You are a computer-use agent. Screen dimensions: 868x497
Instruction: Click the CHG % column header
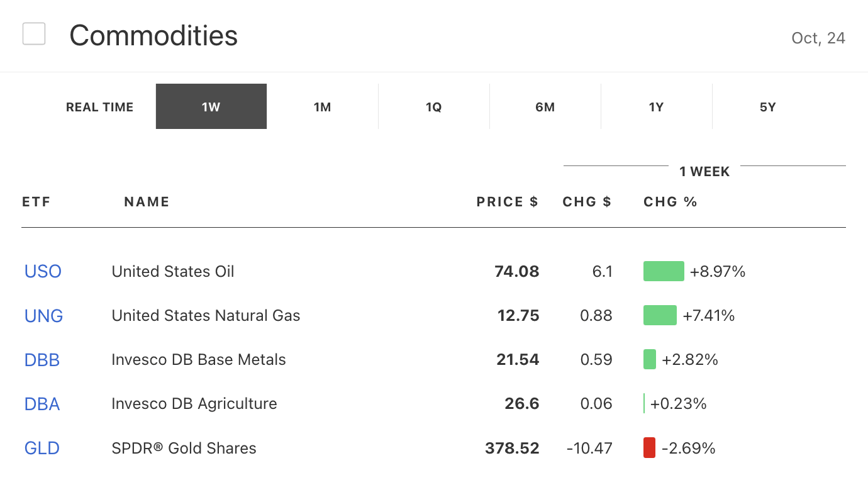pyautogui.click(x=670, y=202)
